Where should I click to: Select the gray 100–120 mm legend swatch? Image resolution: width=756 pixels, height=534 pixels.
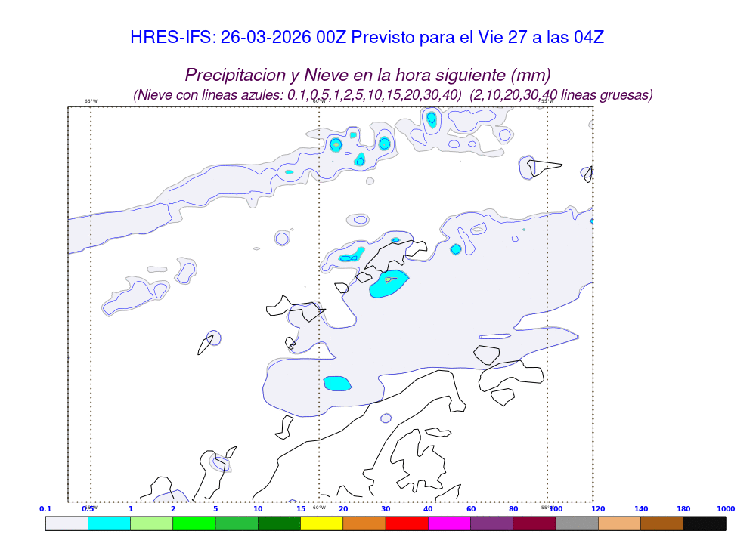click(577, 523)
